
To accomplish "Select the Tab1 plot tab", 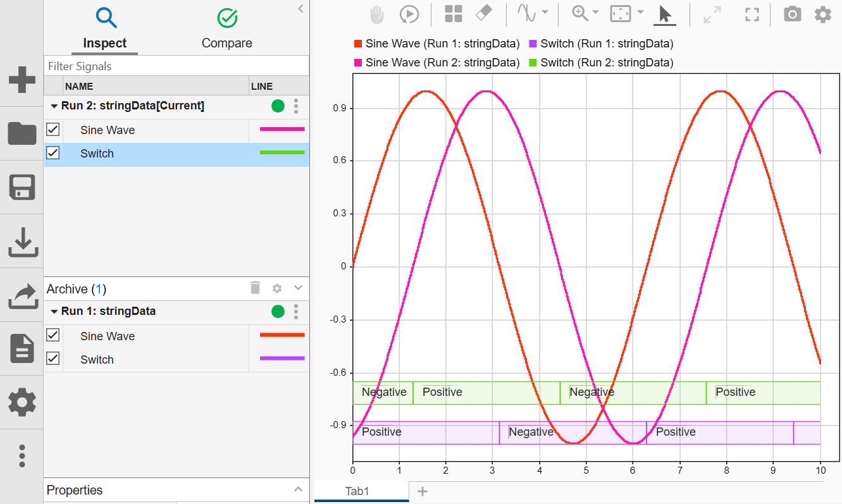I will point(361,491).
